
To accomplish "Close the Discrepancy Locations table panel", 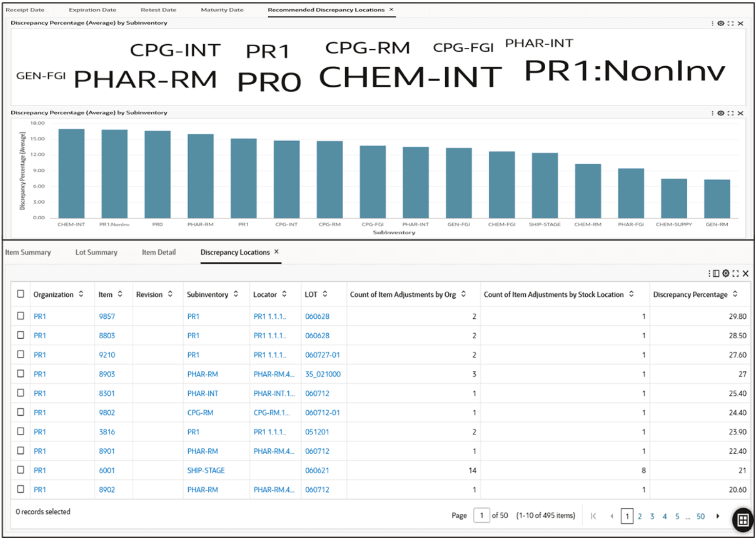I will [x=745, y=274].
